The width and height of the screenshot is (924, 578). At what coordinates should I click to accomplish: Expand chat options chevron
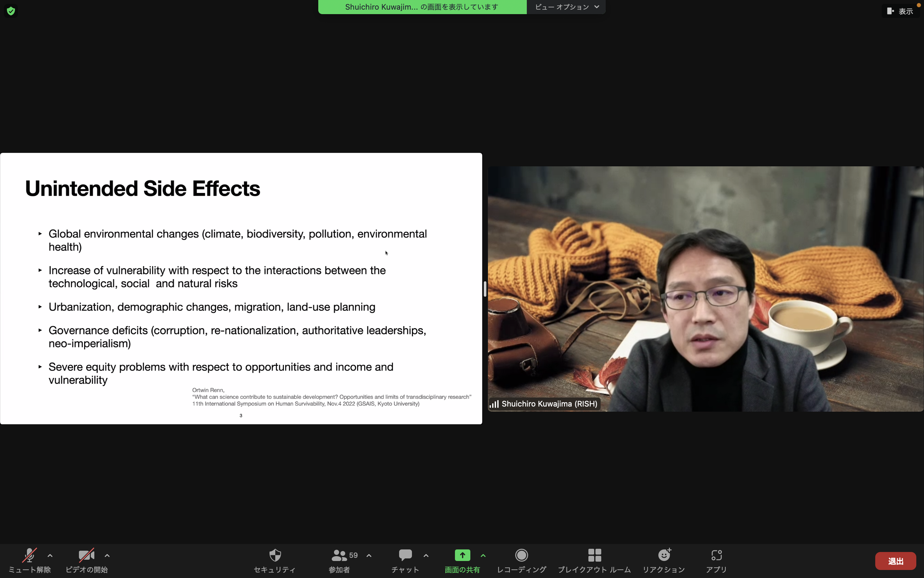[x=426, y=556]
